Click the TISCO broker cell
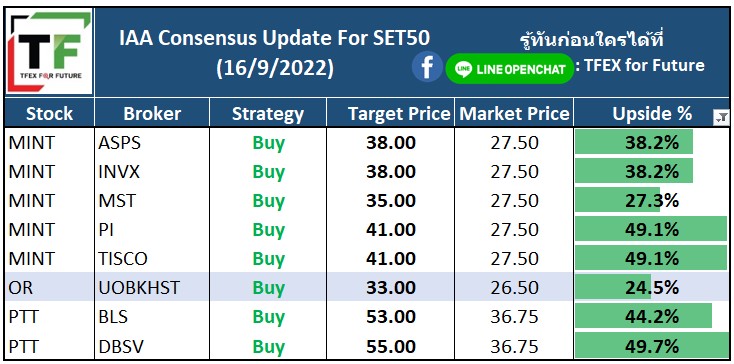The height and width of the screenshot is (364, 734). 152,259
